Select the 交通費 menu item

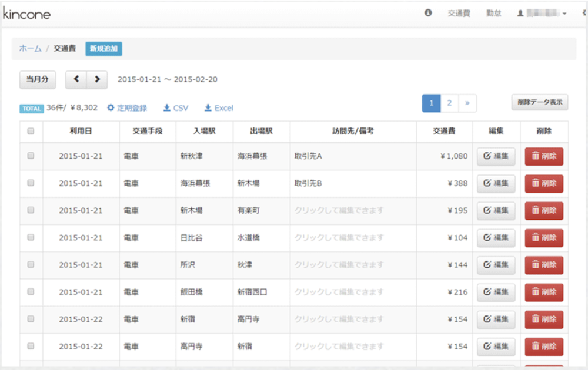[459, 14]
